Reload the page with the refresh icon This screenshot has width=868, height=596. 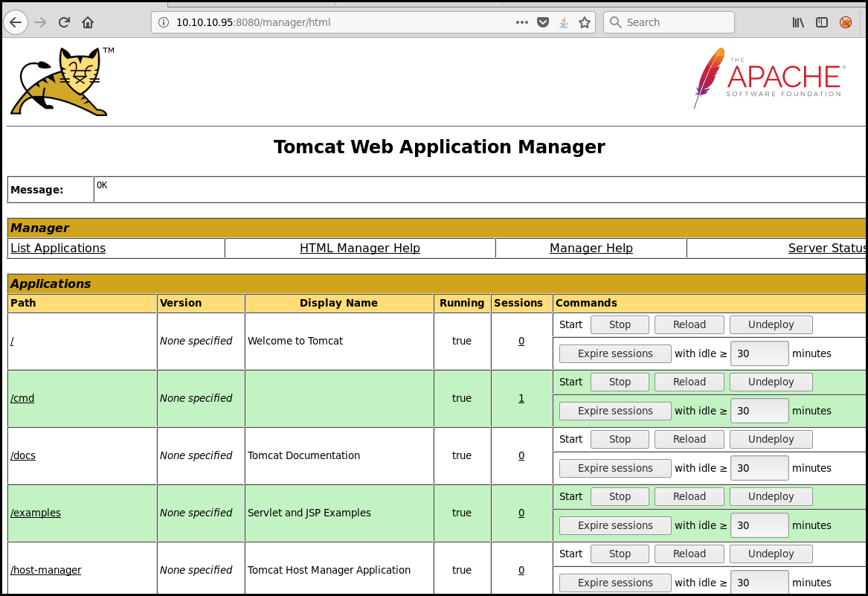(x=64, y=23)
